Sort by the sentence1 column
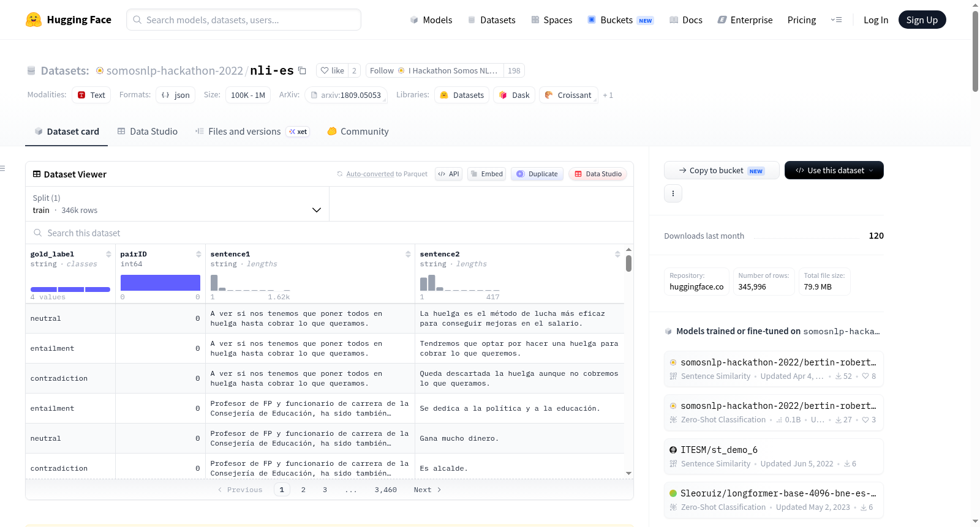Viewport: 980px width, 527px height. pyautogui.click(x=408, y=254)
